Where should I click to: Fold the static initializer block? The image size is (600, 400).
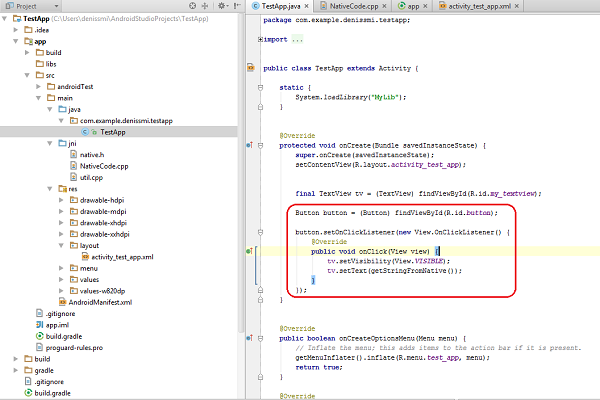point(261,88)
